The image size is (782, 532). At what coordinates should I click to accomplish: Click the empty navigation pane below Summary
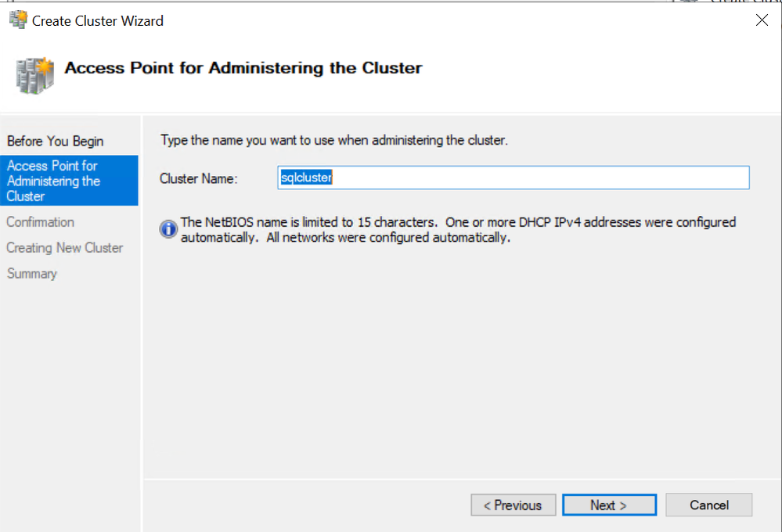tap(70, 404)
